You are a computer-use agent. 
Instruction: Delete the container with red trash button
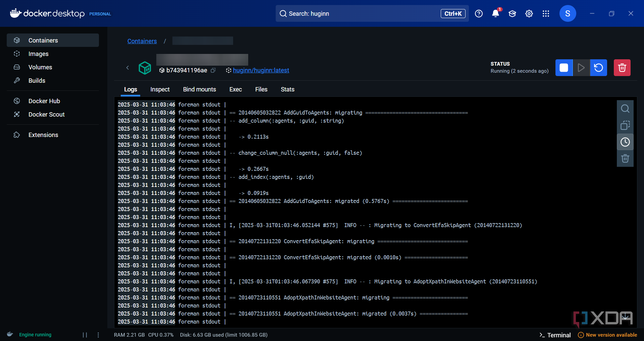click(622, 68)
